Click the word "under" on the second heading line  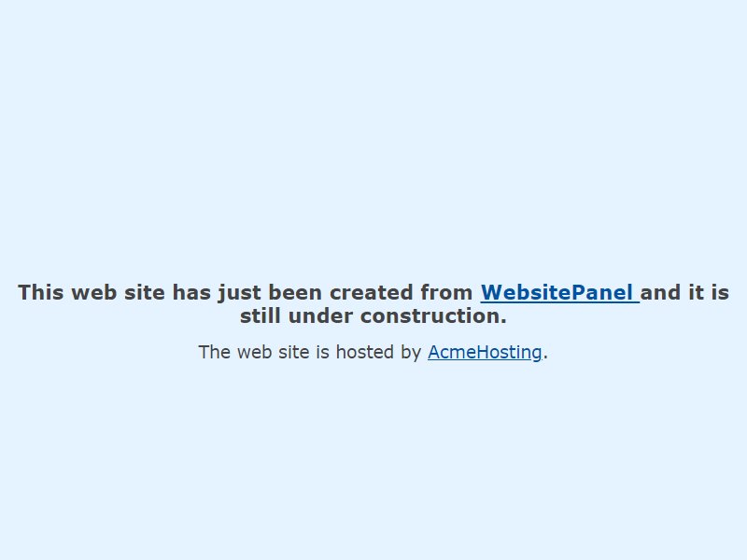click(x=320, y=315)
